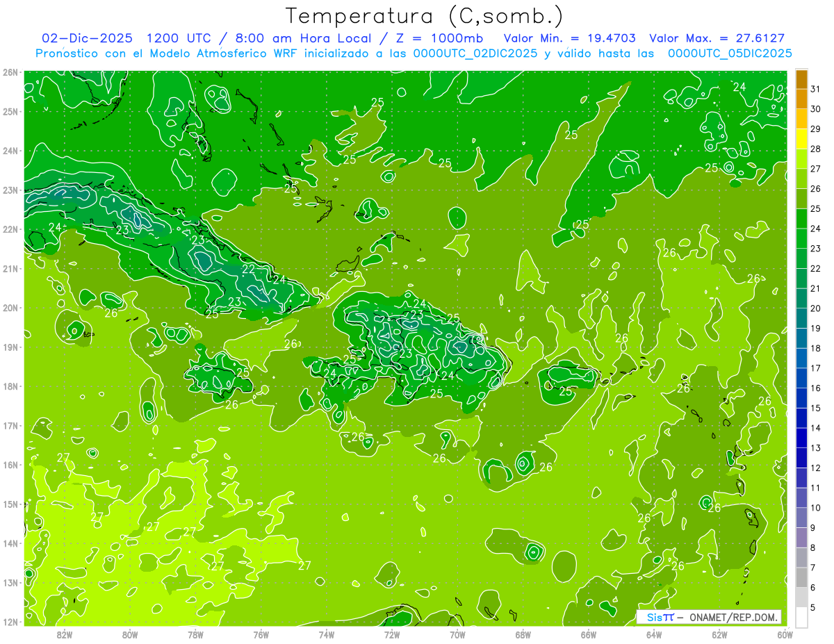Select the '0000UTC_05DIC2025' valid-until timestamp
The width and height of the screenshot is (834, 644).
[729, 53]
